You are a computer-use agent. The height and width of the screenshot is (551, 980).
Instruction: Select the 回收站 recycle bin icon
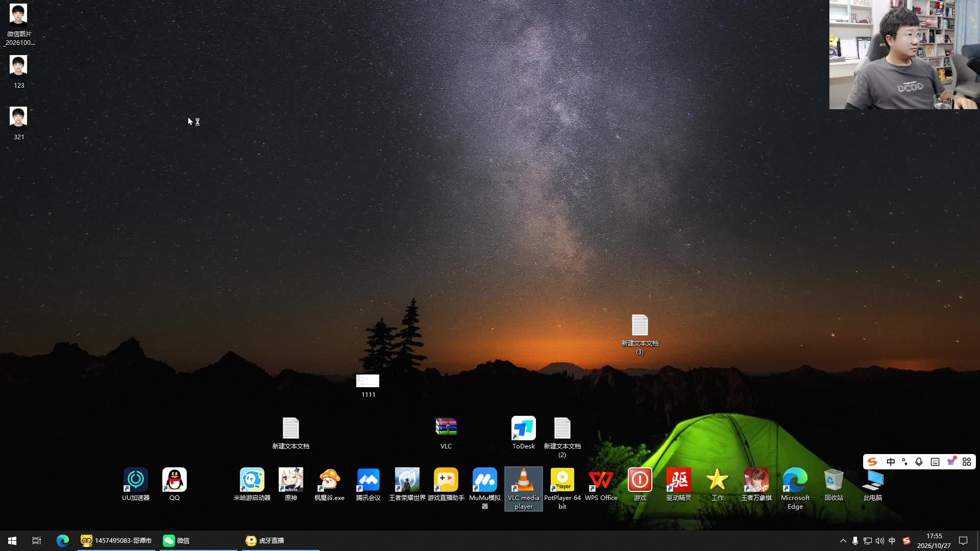coord(834,484)
